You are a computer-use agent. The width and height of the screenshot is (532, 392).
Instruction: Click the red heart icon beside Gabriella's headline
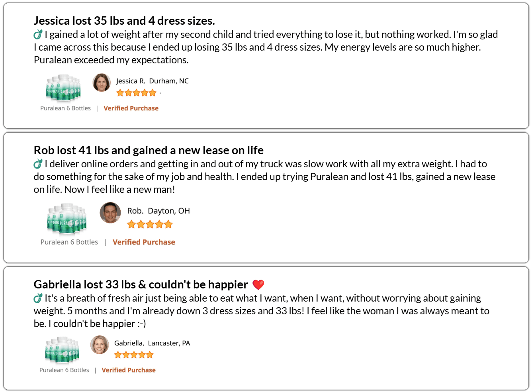click(258, 284)
